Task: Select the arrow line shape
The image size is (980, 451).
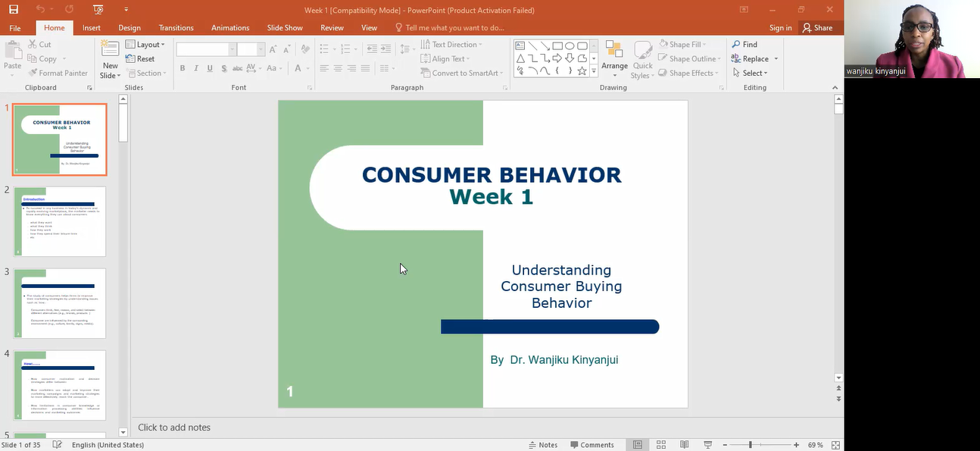Action: coord(545,45)
